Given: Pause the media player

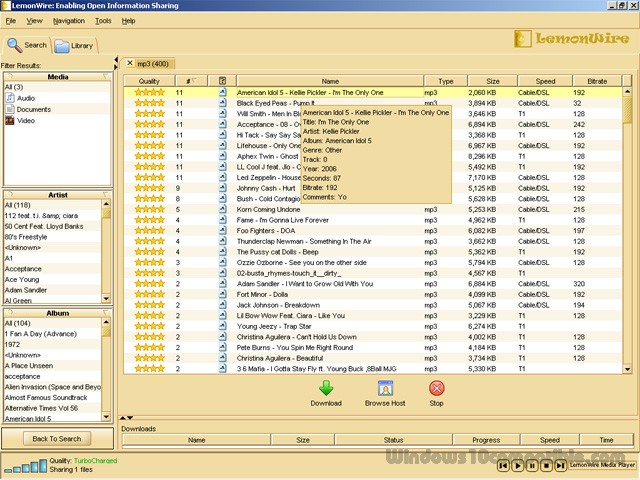Looking at the screenshot, I should (x=532, y=465).
